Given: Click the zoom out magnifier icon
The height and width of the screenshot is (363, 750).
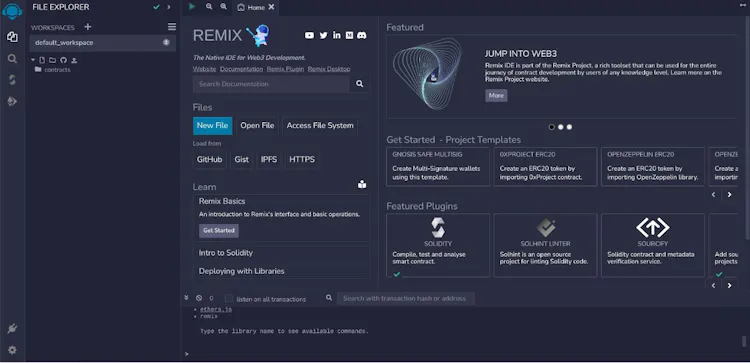Looking at the screenshot, I should pos(209,7).
